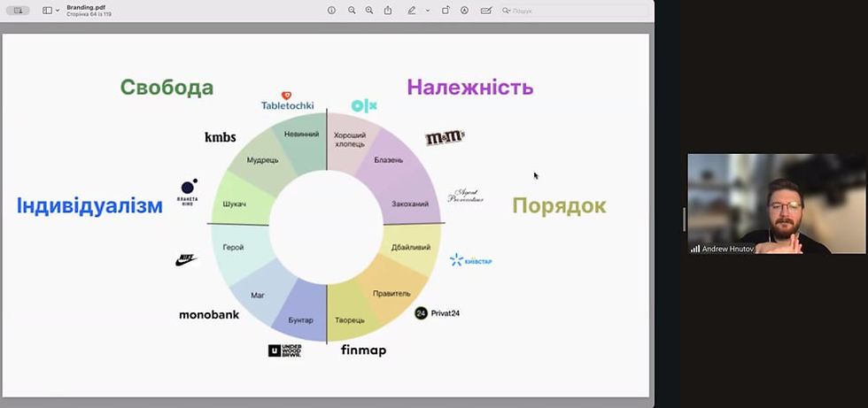Click the Герой segment label
Screen dimensions: 868x408
click(233, 247)
